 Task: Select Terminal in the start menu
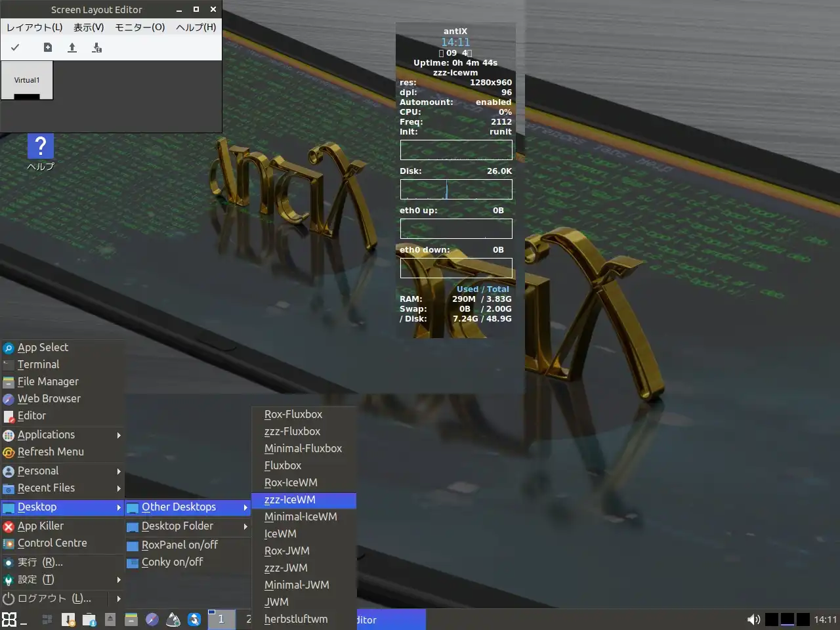(x=38, y=364)
